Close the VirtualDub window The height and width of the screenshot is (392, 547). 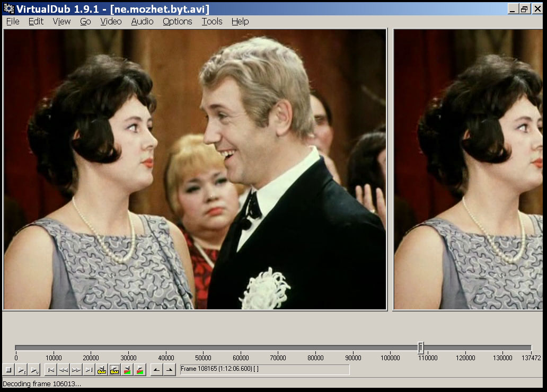tap(537, 9)
